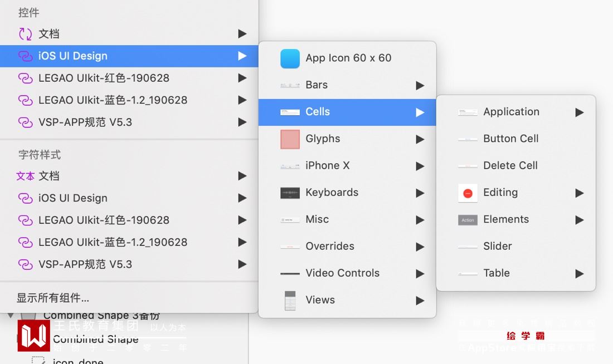Expand arrow of 文档 under 字符样式
Viewport: 613px width, 364px height.
click(x=242, y=176)
